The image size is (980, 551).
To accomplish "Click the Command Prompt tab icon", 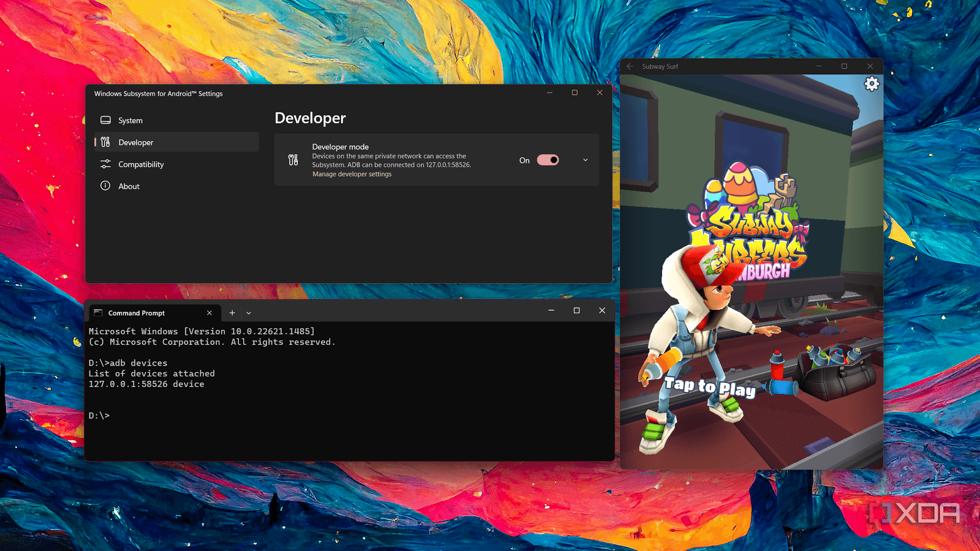I will [98, 313].
